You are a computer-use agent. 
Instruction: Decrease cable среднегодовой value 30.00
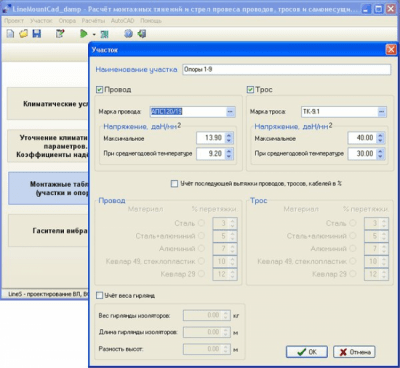[x=380, y=156]
